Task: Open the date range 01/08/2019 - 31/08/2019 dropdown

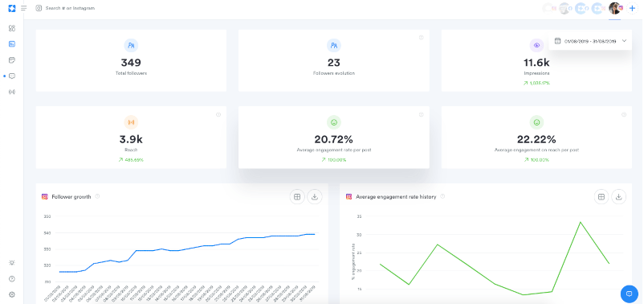Action: pyautogui.click(x=590, y=41)
